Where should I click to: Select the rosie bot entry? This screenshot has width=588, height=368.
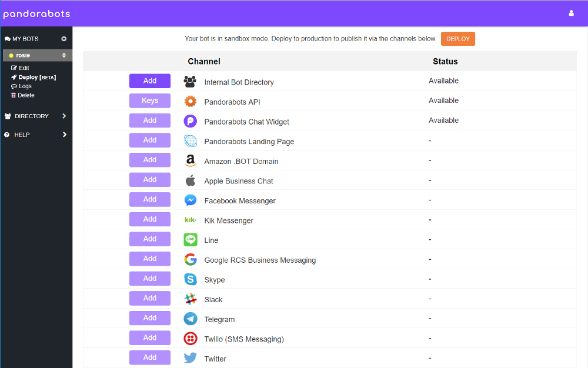tap(38, 55)
